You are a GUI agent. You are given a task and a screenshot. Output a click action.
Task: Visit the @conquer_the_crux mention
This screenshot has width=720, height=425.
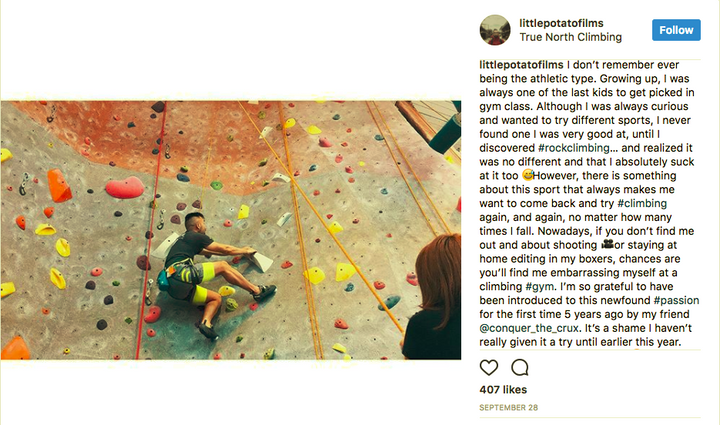529,329
